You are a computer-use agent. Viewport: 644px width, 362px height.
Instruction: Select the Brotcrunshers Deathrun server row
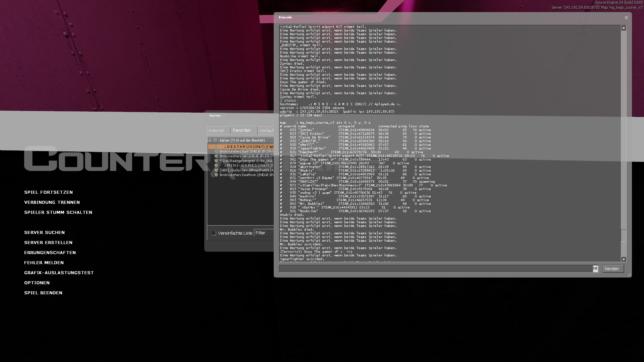tap(241, 175)
